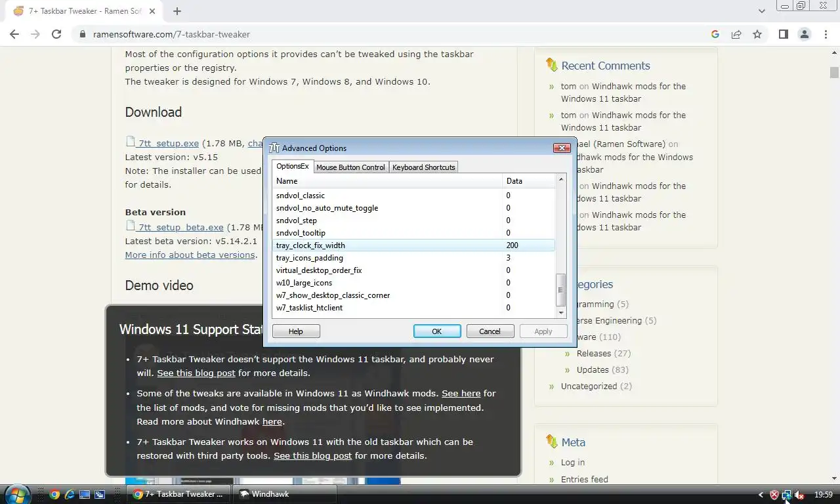Click the Name column header
Screen dimensions: 840x504
[x=387, y=180]
